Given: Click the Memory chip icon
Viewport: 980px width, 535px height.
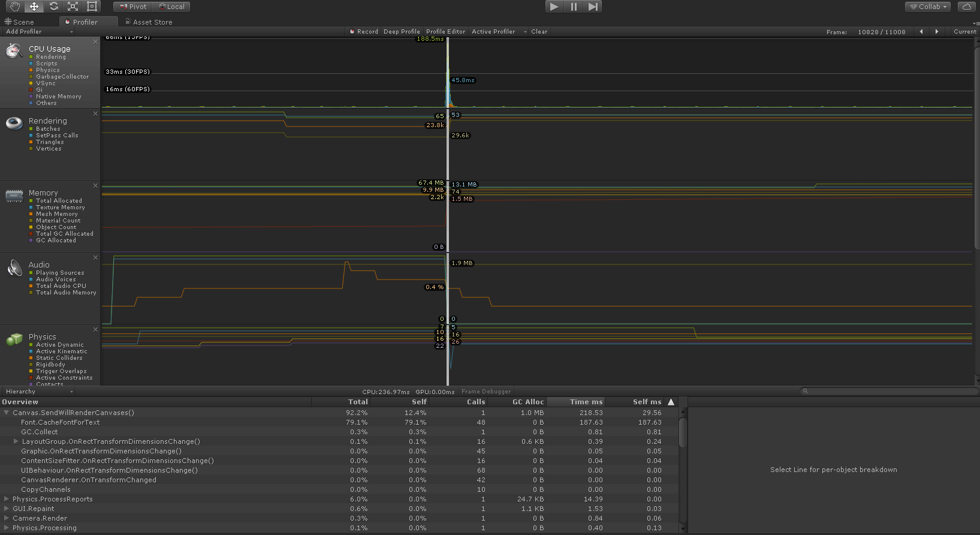Looking at the screenshot, I should (14, 196).
